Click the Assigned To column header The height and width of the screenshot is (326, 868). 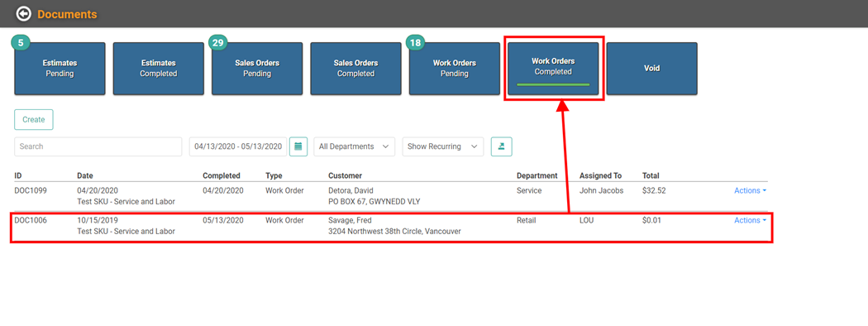point(601,175)
